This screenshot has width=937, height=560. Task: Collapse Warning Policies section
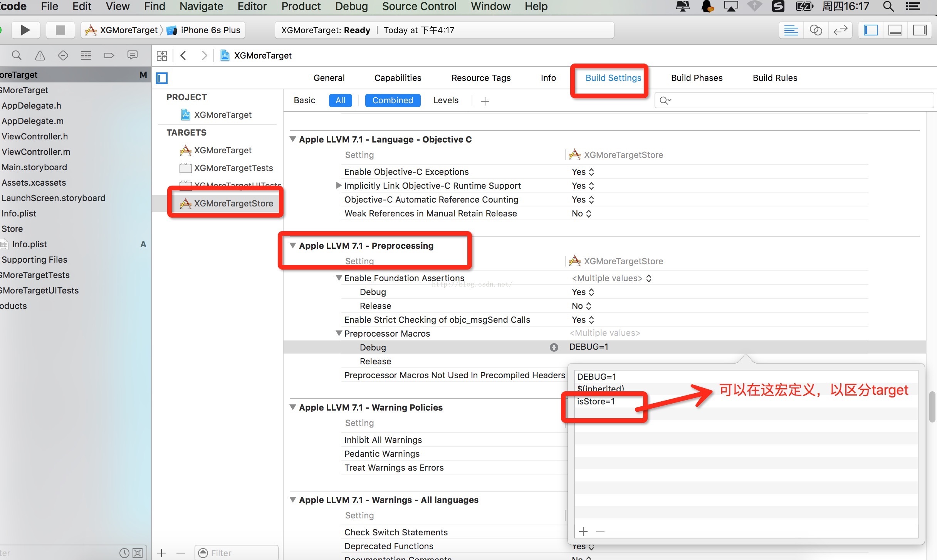click(293, 407)
